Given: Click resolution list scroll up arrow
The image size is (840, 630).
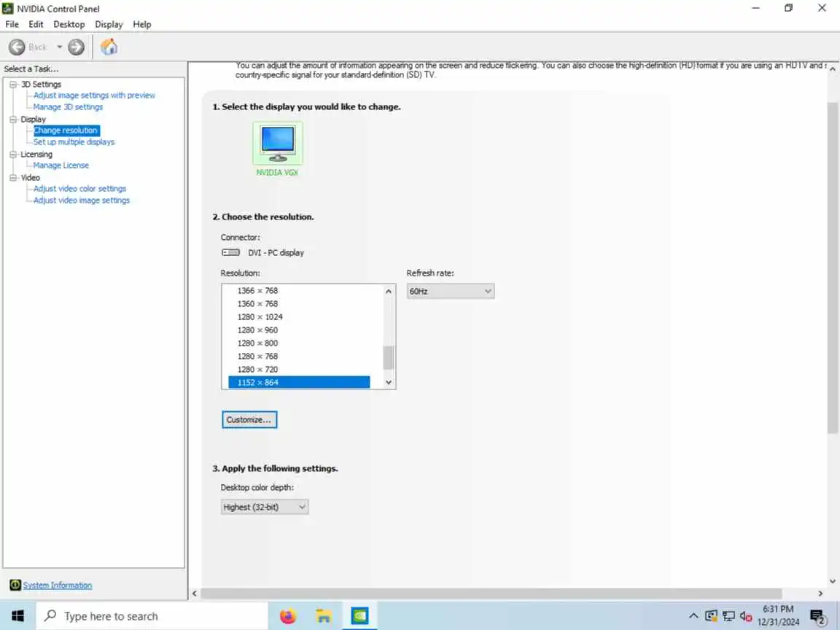Looking at the screenshot, I should click(x=389, y=291).
